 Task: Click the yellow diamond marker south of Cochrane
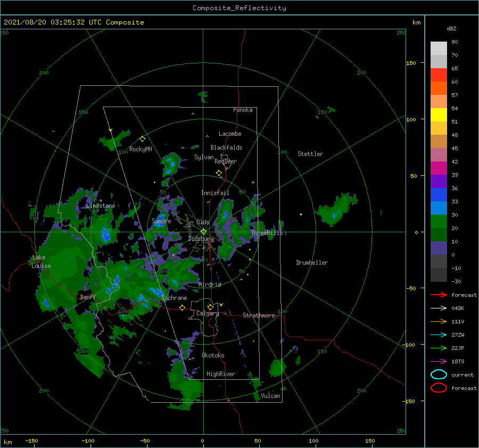tap(183, 308)
